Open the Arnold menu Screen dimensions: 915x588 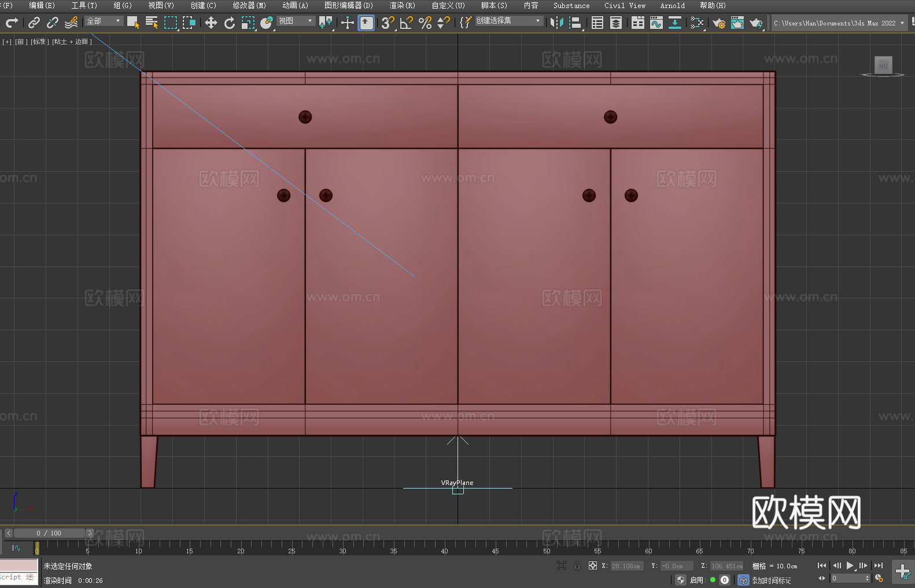[x=672, y=5]
